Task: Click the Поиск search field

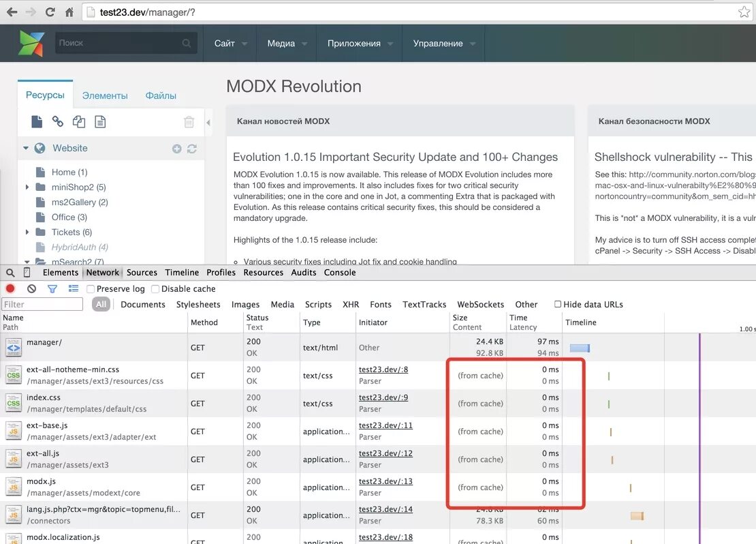Action: click(x=126, y=43)
